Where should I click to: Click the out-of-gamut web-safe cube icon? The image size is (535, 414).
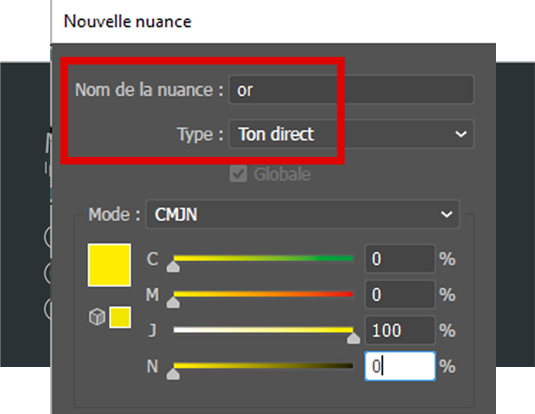click(x=97, y=317)
